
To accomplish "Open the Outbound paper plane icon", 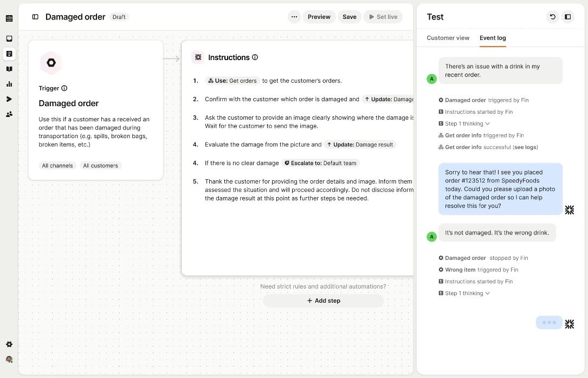I will click(x=9, y=99).
